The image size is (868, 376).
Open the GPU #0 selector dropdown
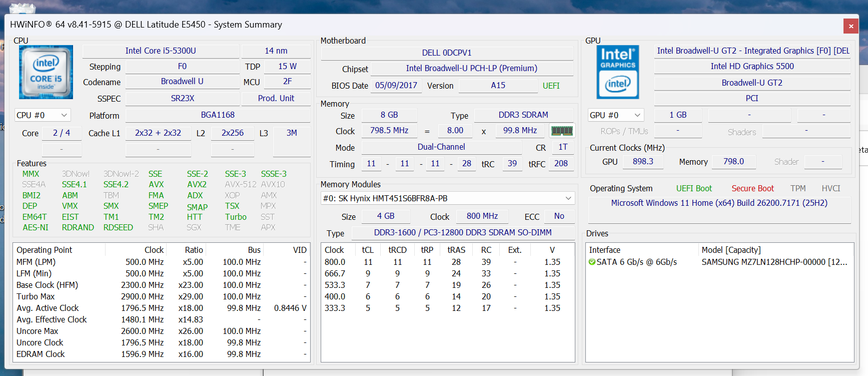click(x=615, y=115)
